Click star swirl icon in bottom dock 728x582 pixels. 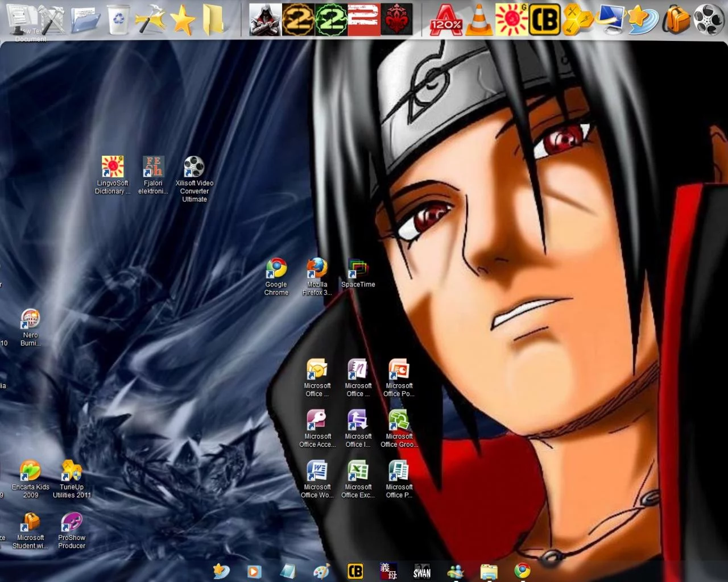[x=221, y=571]
